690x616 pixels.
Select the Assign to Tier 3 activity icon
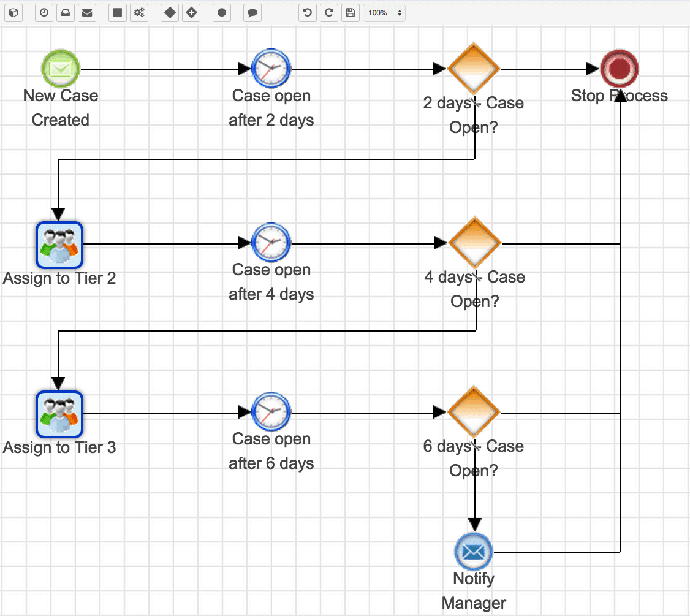click(59, 414)
